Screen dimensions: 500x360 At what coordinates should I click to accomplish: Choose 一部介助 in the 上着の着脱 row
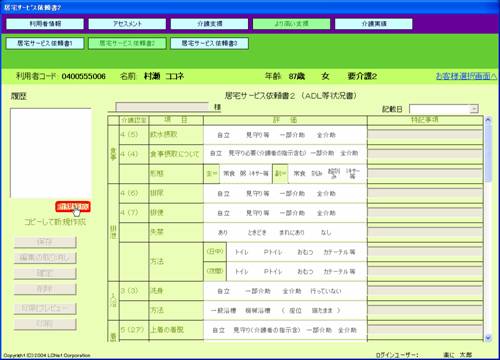coord(319,330)
